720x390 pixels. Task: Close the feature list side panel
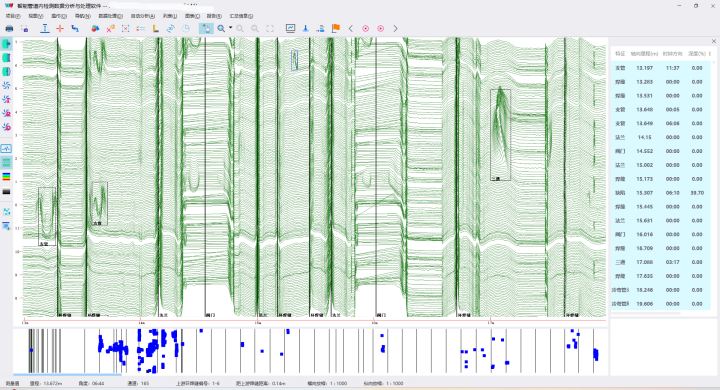(x=714, y=41)
